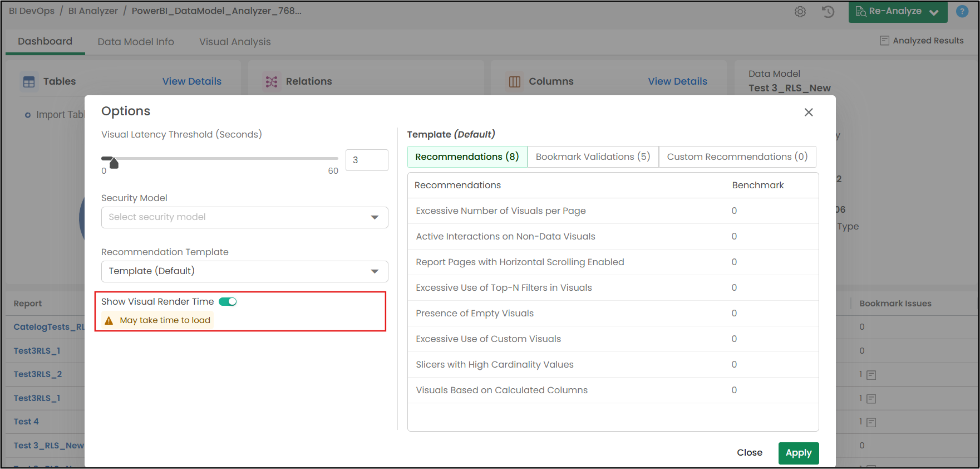This screenshot has height=469, width=980.
Task: Open bookmark issue icon in Test3RLS_2 row
Action: 871,375
